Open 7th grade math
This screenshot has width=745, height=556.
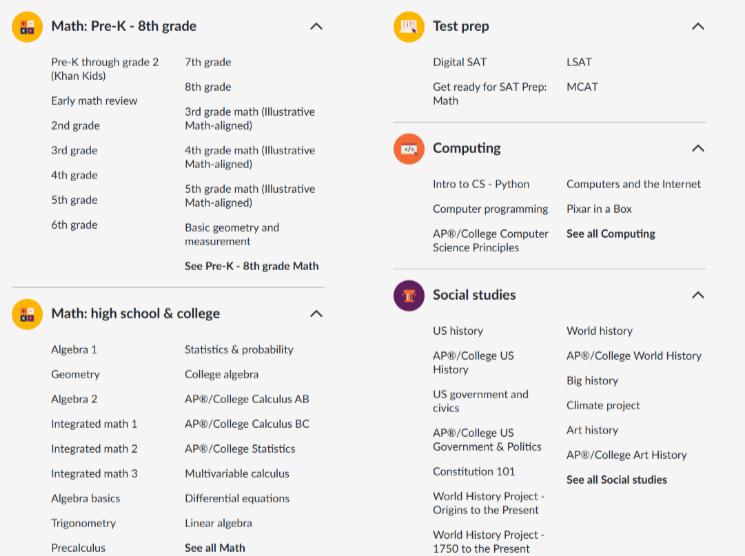[208, 62]
